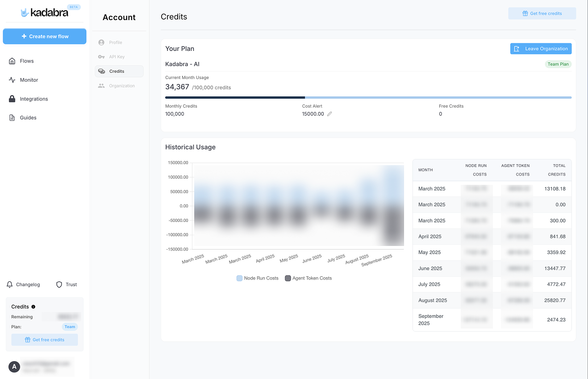Image resolution: width=588 pixels, height=379 pixels.
Task: Click the July 2025 table row label
Action: click(x=430, y=284)
